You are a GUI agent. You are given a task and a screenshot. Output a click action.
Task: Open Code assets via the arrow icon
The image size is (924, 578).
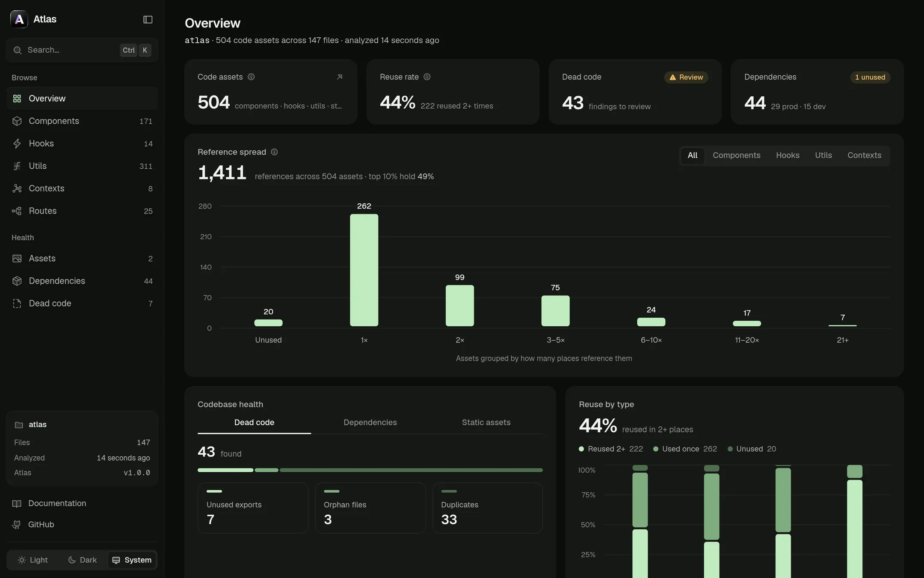(x=339, y=77)
